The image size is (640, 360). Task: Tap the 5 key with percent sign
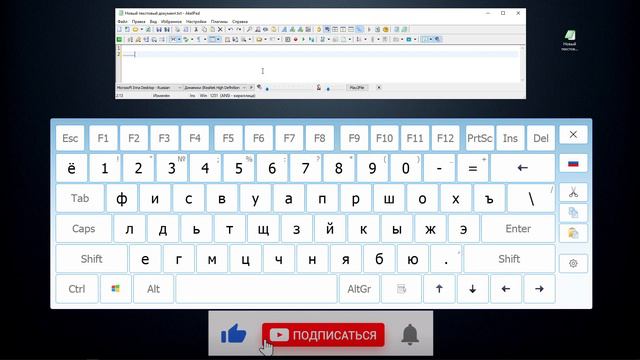pyautogui.click(x=239, y=168)
